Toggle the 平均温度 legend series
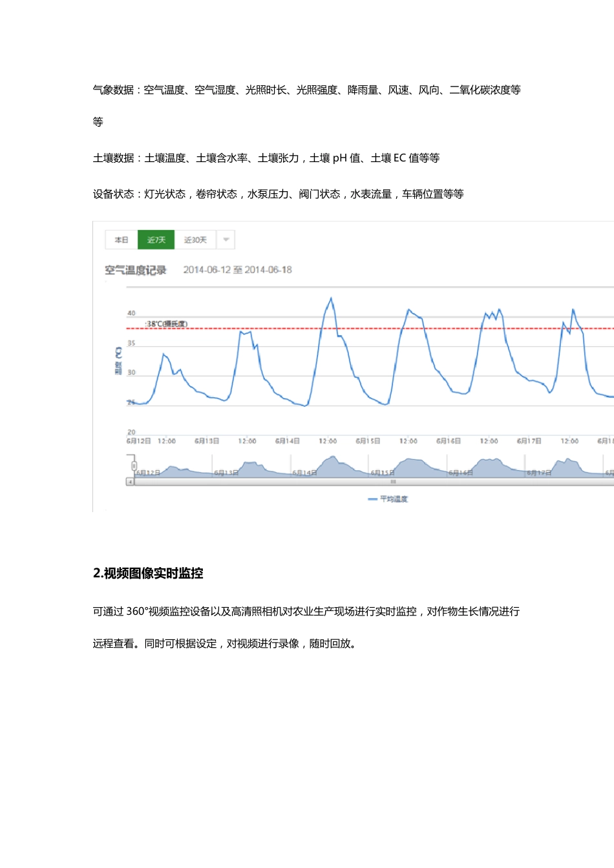The height and width of the screenshot is (868, 614). (x=388, y=499)
